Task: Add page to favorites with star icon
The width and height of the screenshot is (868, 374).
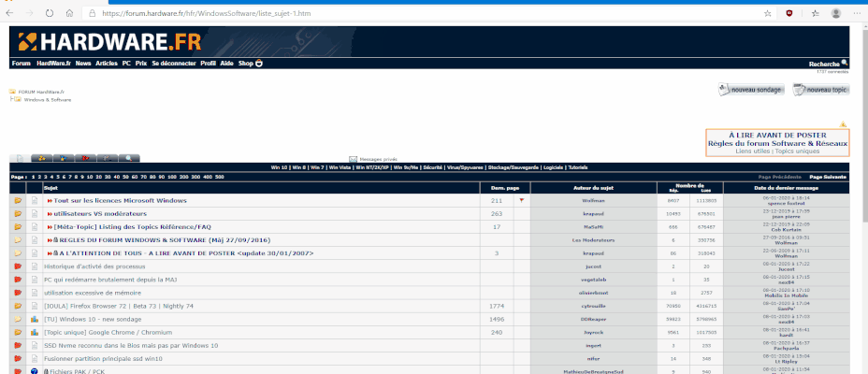Action: pyautogui.click(x=767, y=13)
